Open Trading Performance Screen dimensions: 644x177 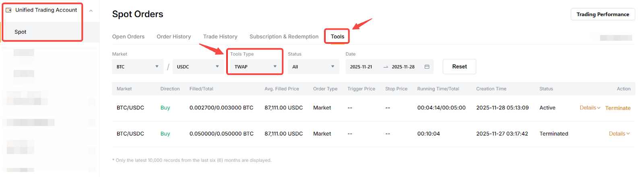[603, 14]
